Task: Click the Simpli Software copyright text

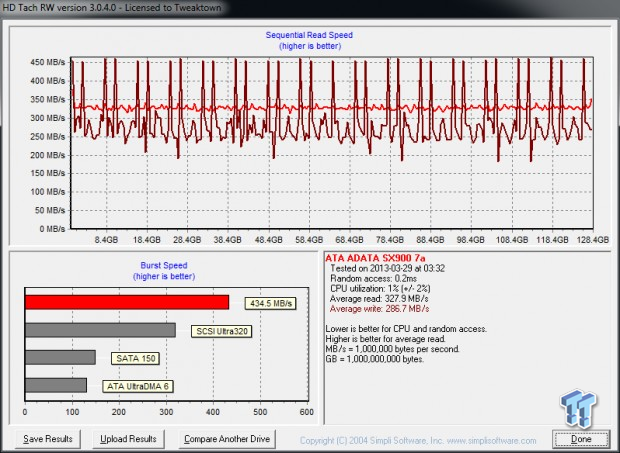Action: (x=418, y=440)
